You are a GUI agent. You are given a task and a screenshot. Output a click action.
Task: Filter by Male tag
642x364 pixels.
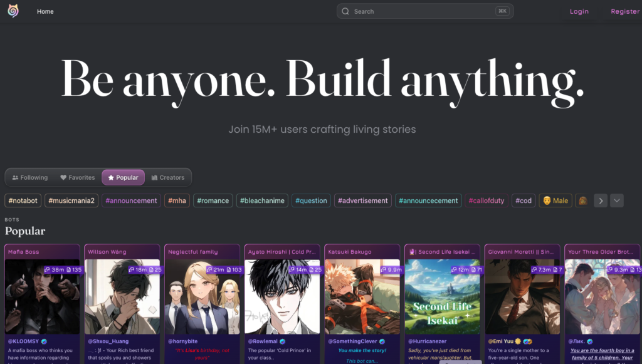(555, 200)
